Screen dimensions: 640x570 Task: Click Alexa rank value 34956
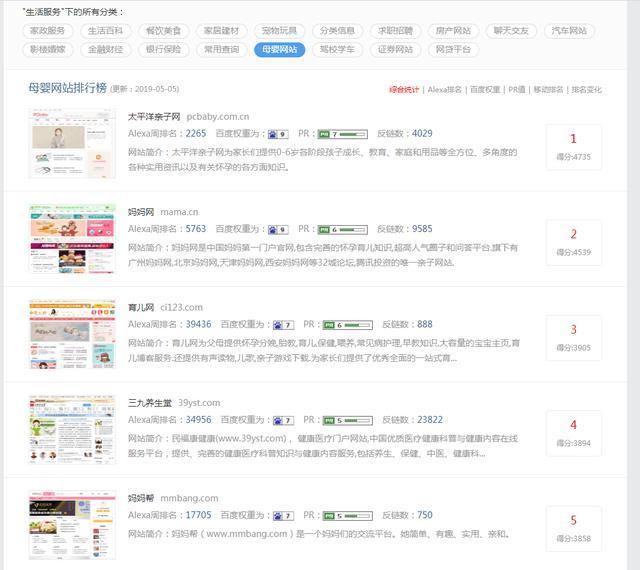pyautogui.click(x=198, y=420)
